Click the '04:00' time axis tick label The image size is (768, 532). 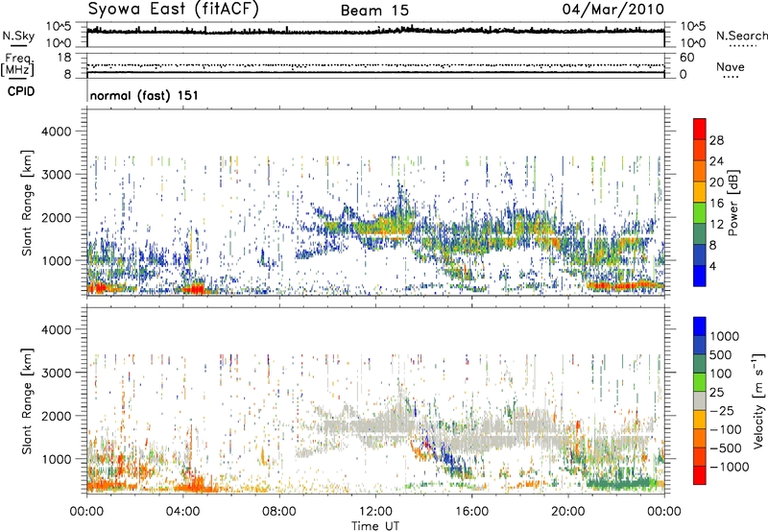pyautogui.click(x=182, y=512)
